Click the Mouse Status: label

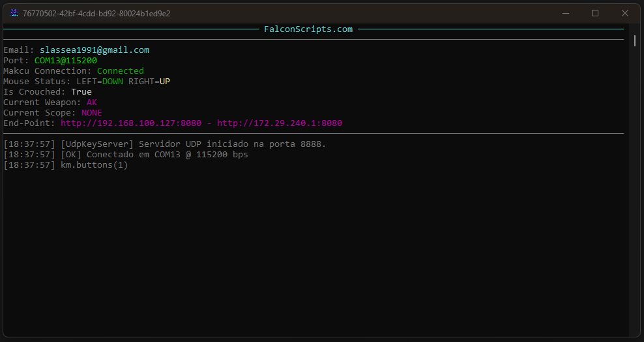tap(37, 82)
